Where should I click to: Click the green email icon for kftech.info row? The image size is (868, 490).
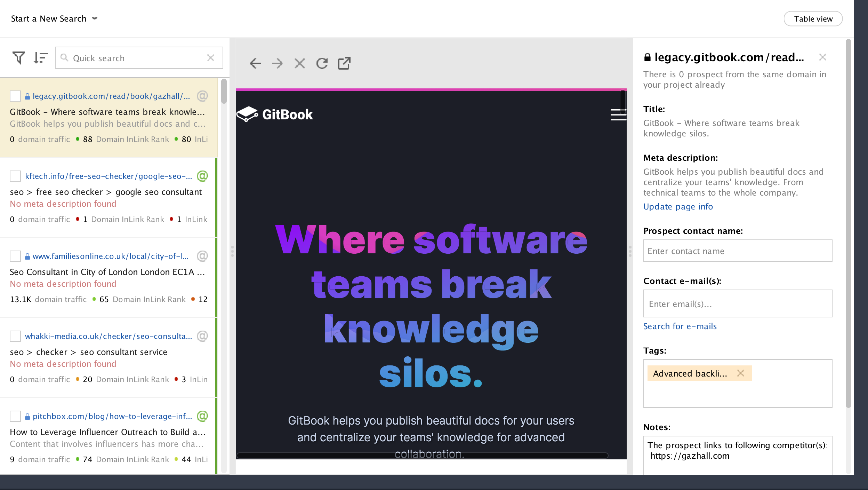click(202, 176)
